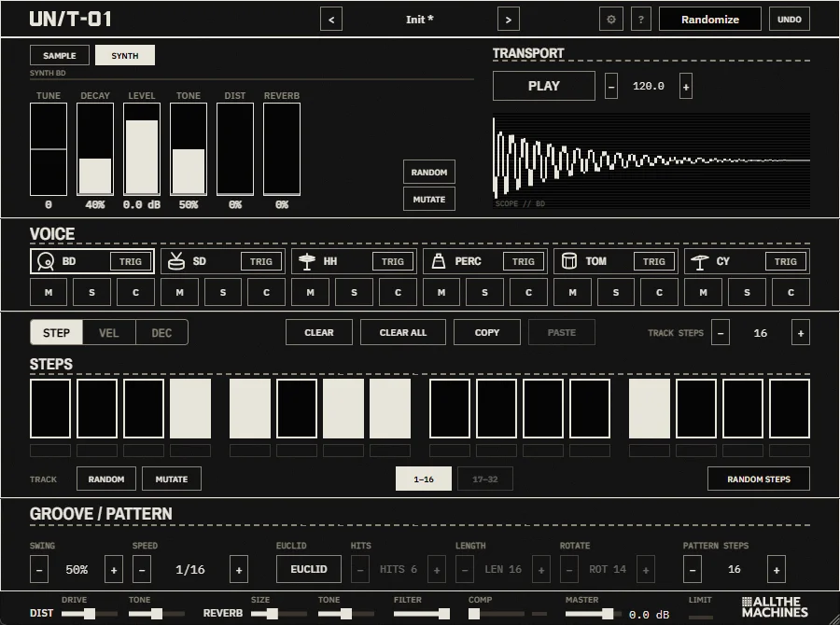840x625 pixels.
Task: Click synth section MUTATE button
Action: pyautogui.click(x=429, y=200)
